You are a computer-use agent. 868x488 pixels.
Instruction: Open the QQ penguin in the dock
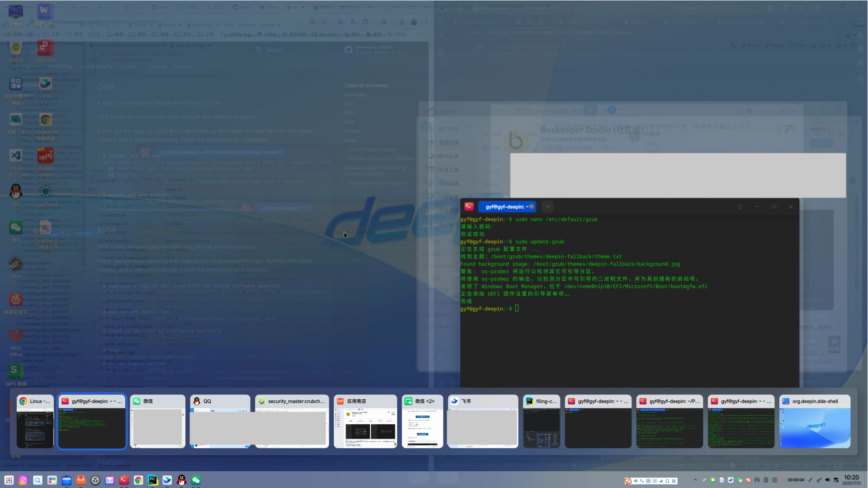pos(182,480)
